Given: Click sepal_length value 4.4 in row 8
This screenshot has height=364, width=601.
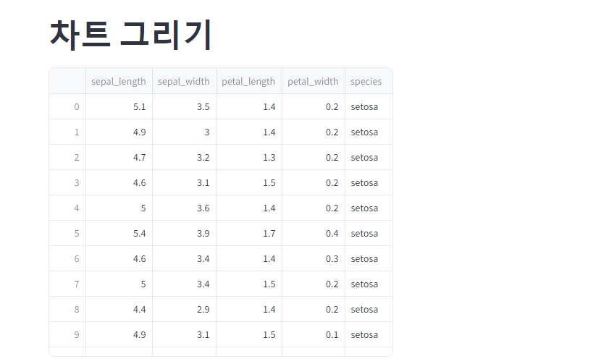Looking at the screenshot, I should (119, 309).
